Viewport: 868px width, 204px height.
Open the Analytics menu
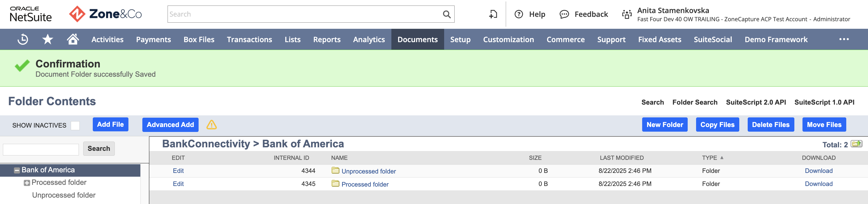point(369,40)
